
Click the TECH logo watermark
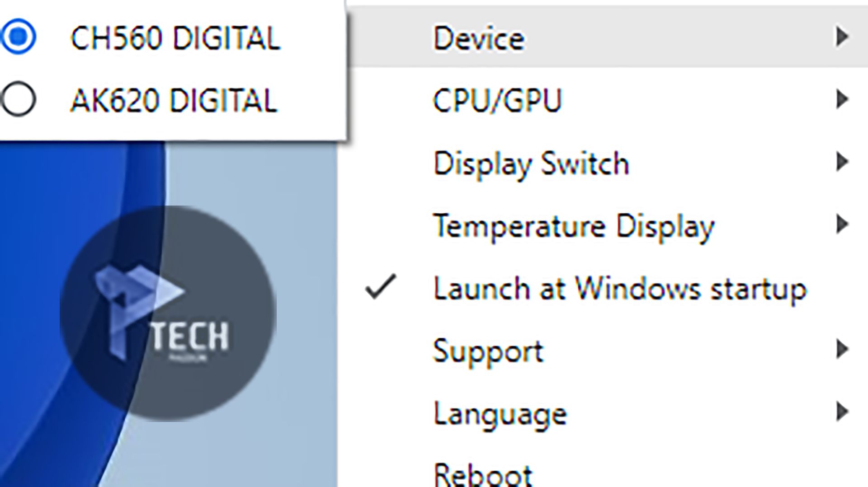click(x=168, y=314)
